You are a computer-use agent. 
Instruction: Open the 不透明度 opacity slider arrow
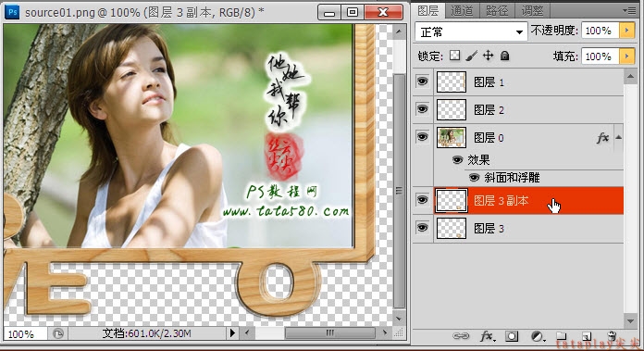(626, 31)
